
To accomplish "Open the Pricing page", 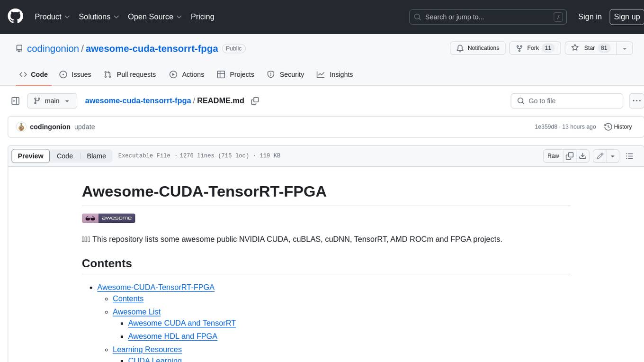I will [202, 17].
